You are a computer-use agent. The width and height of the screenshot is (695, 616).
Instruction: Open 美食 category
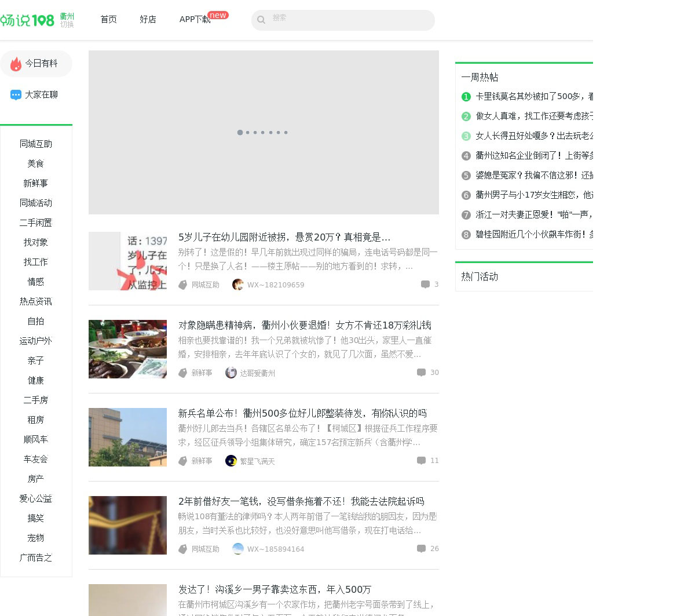tap(36, 163)
